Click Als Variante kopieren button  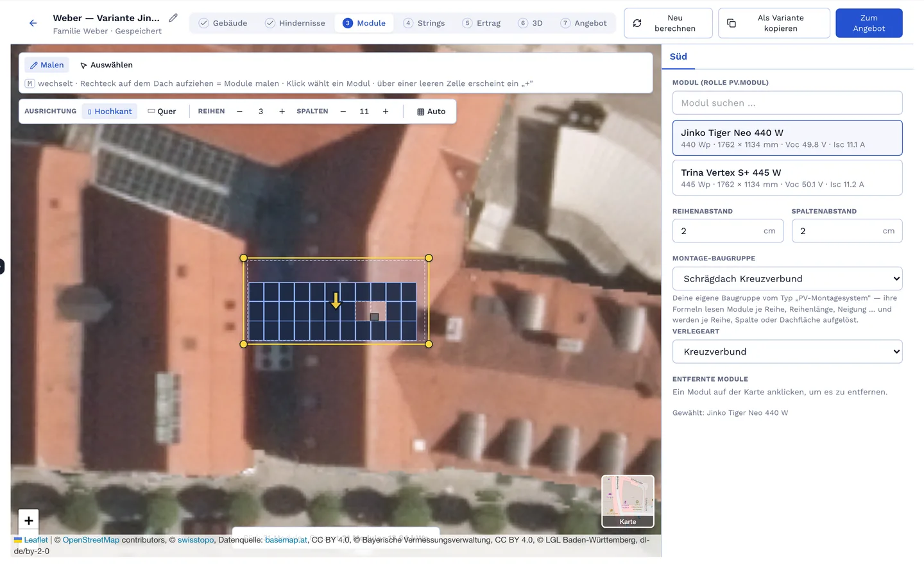774,23
